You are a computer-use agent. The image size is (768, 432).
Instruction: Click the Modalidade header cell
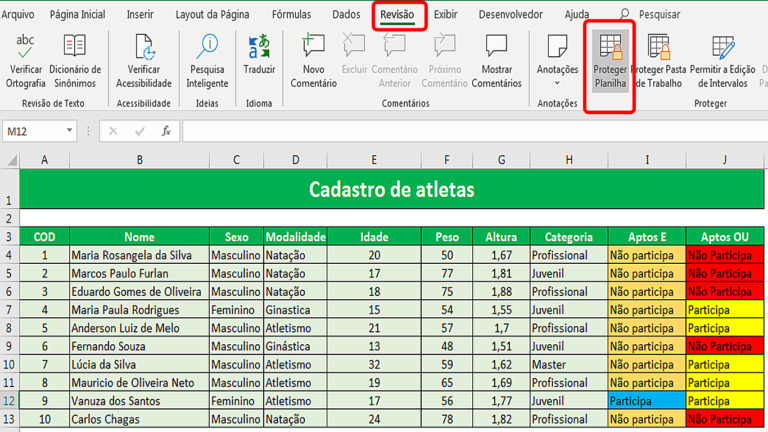(x=295, y=237)
